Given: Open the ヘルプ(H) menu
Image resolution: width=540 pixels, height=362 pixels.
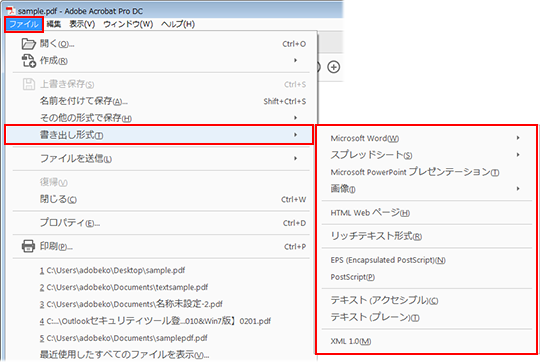Looking at the screenshot, I should pos(178,24).
